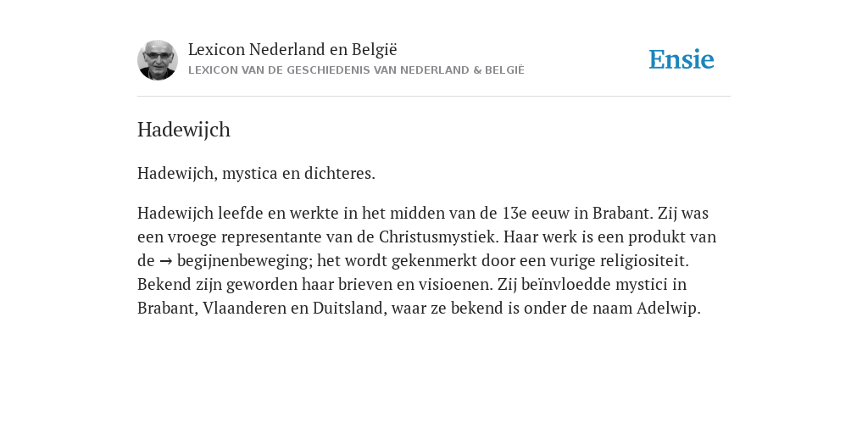Click the arrow symbol before begijnenbeweging

tap(165, 261)
